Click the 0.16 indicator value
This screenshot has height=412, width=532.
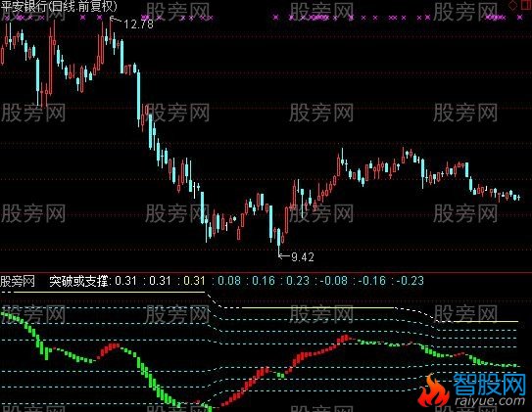(x=264, y=281)
